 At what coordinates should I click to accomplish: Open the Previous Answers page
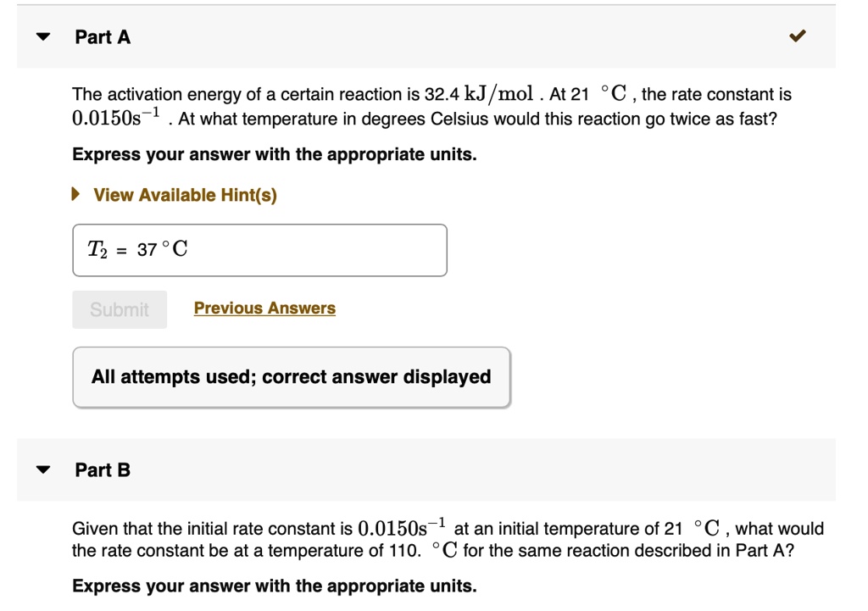click(x=264, y=308)
